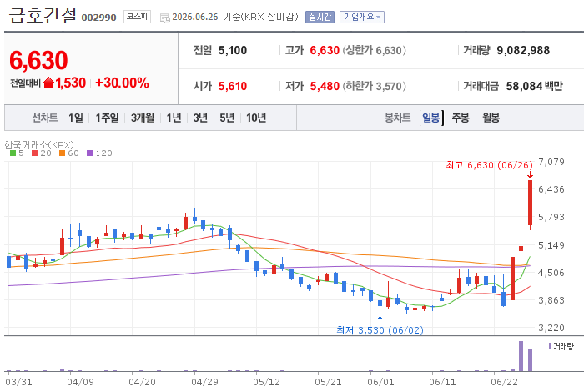Switch to the 월봉 candlestick tab
Image resolution: width=584 pixels, height=392 pixels.
coord(491,118)
